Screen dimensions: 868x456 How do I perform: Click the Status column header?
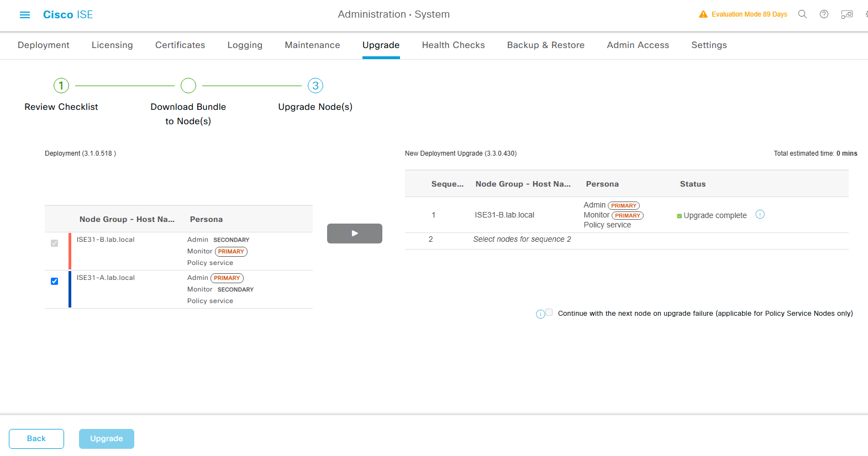pyautogui.click(x=693, y=184)
